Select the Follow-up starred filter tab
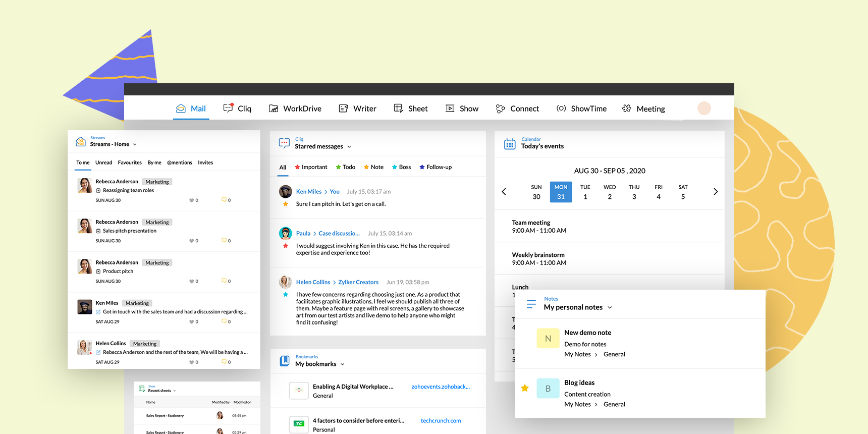Image resolution: width=868 pixels, height=434 pixels. pyautogui.click(x=435, y=167)
